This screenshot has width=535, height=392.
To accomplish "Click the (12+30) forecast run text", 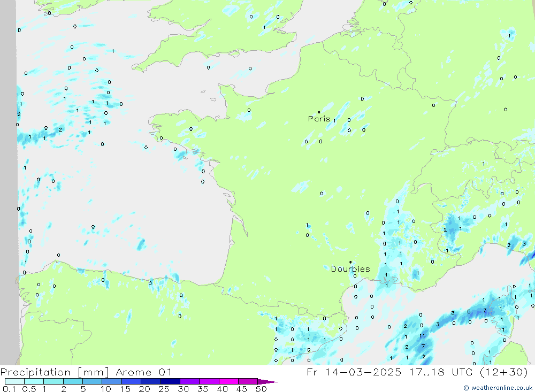I will pos(504,372).
